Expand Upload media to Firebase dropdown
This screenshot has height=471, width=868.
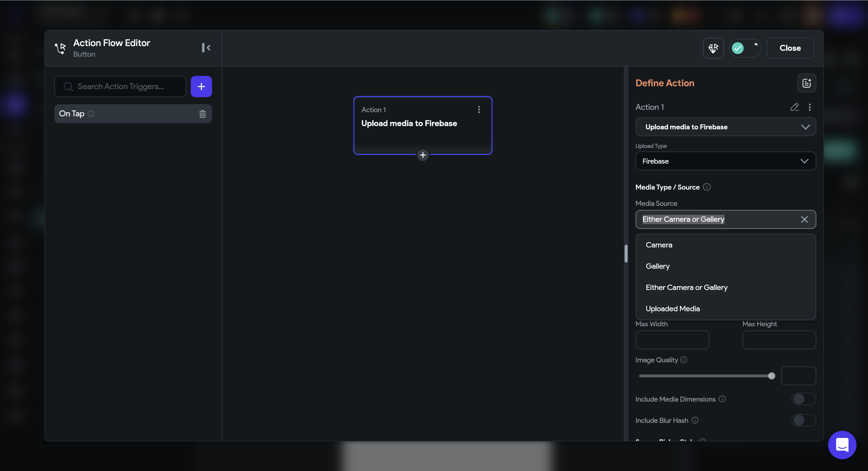click(725, 127)
